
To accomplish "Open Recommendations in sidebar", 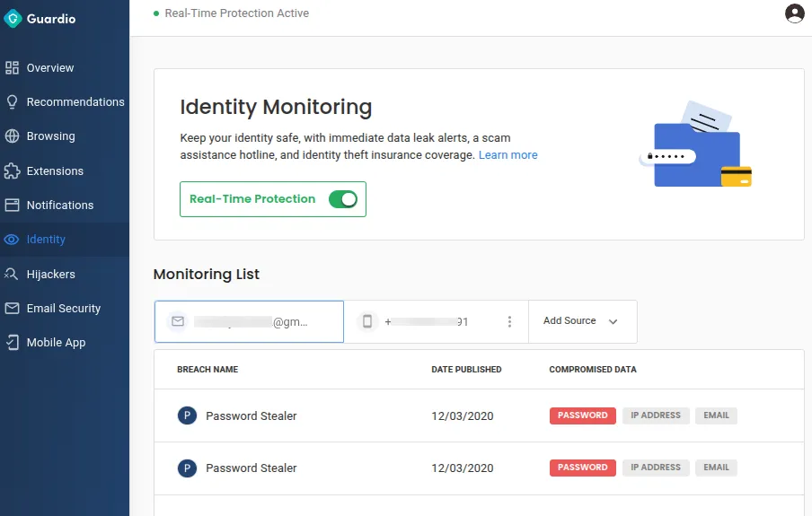I will (75, 102).
